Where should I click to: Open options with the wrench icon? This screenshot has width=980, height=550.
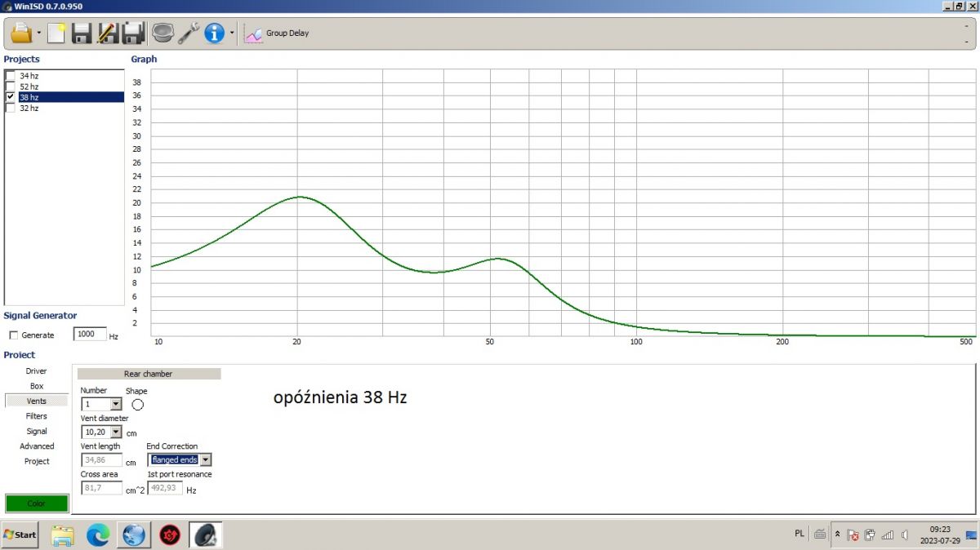[189, 33]
